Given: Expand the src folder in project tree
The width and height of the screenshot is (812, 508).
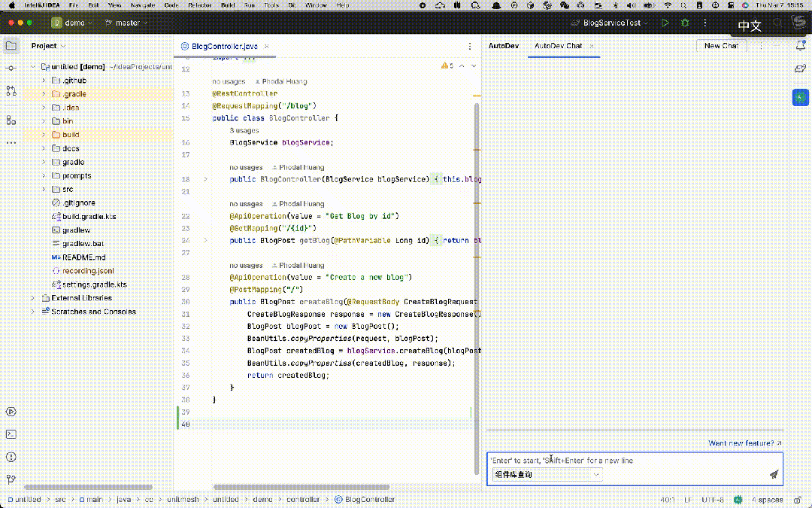Looking at the screenshot, I should tap(44, 190).
